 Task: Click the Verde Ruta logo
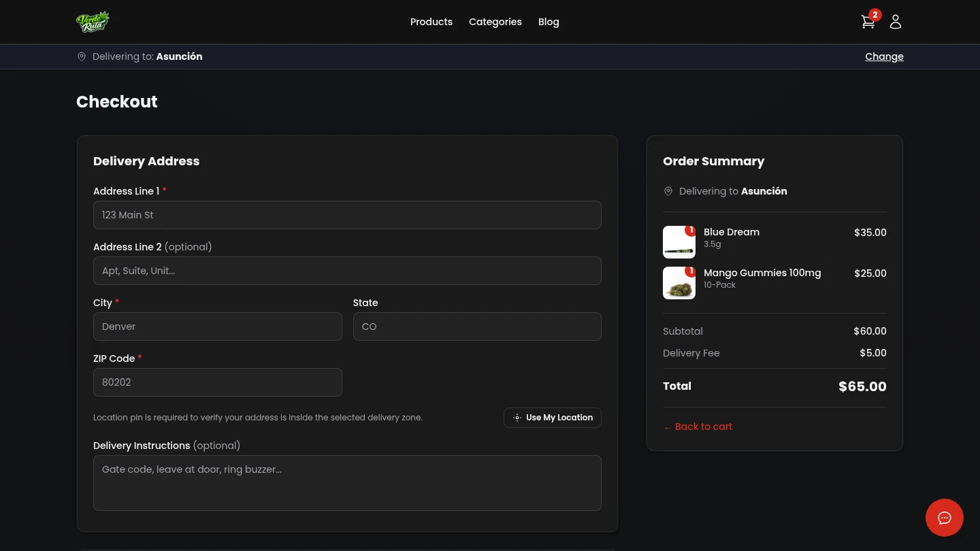click(93, 21)
